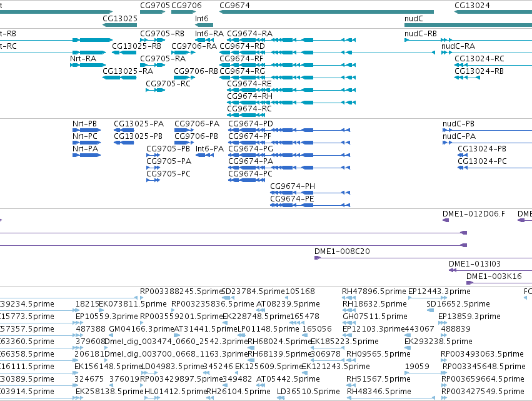This screenshot has width=532, height=401.
Task: Click the CG13024 gene label
Action: [x=472, y=6]
